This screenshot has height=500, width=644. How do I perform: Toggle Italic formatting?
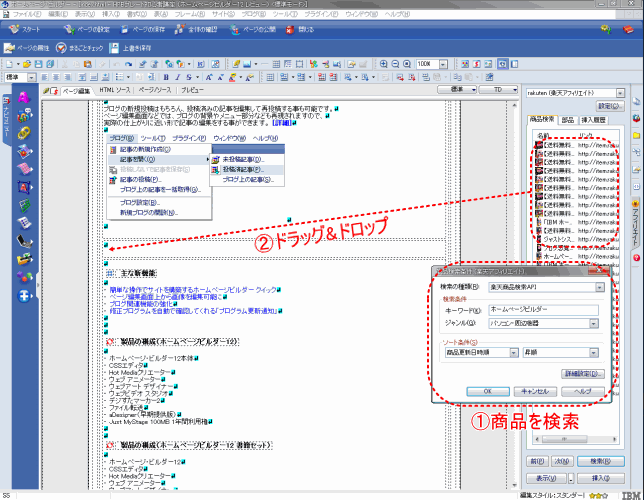pos(177,77)
